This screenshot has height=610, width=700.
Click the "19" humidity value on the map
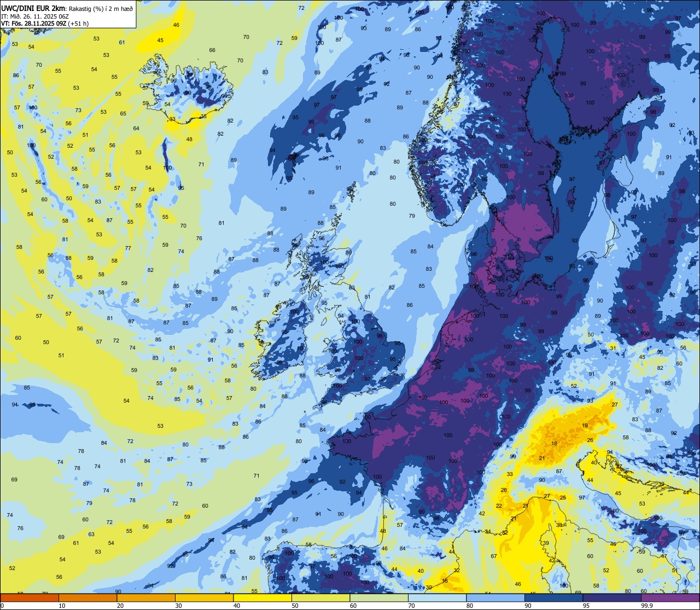pos(585,425)
